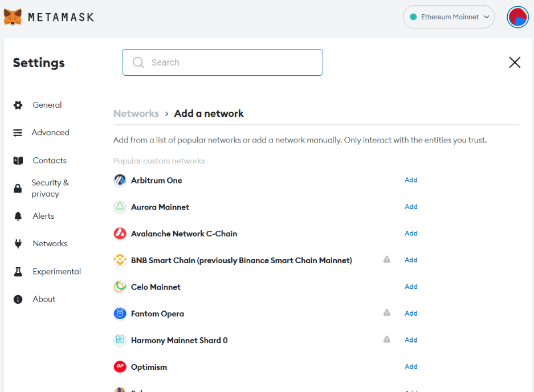
Task: Click the warning icon beside BNB Smart Chain
Action: (387, 260)
